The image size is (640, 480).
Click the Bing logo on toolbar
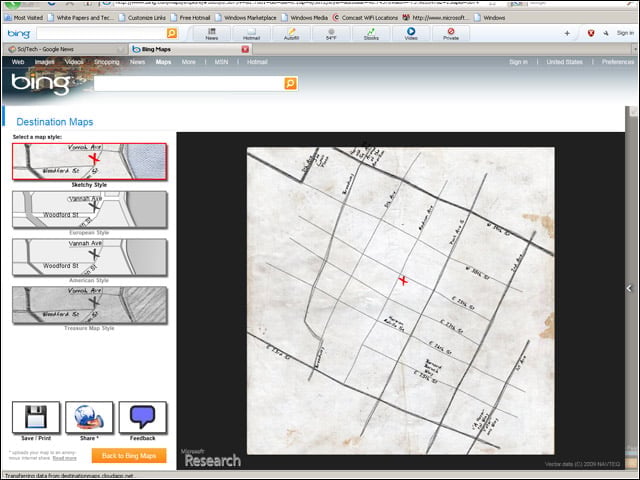click(x=19, y=34)
